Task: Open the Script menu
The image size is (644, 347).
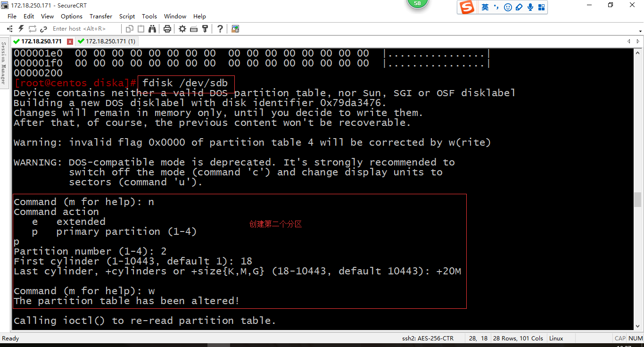Action: tap(127, 16)
